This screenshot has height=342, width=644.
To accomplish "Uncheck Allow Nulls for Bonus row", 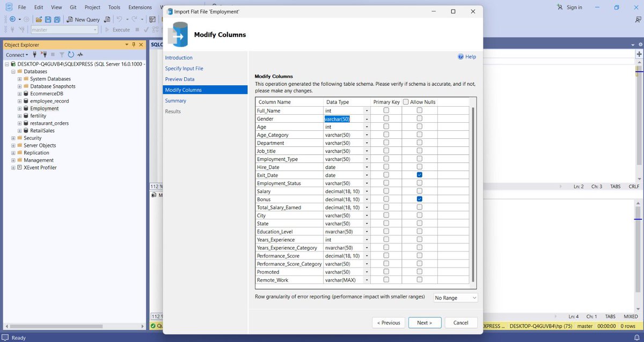I will (420, 199).
